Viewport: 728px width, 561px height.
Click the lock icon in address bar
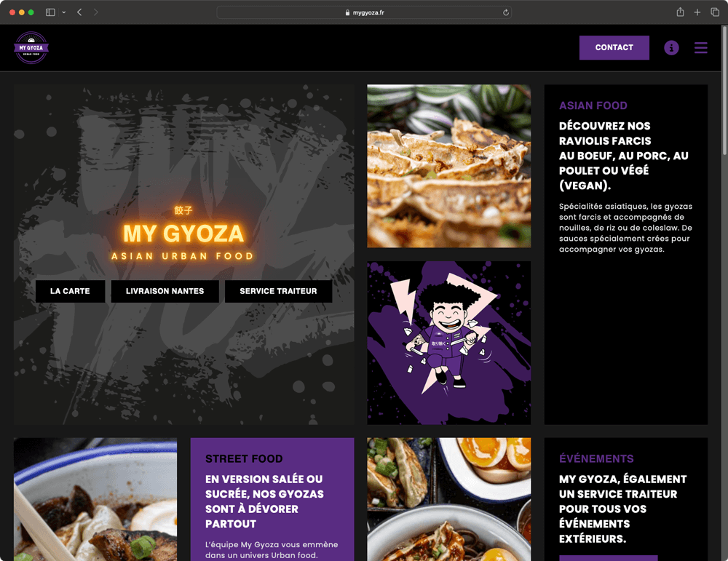click(x=347, y=12)
